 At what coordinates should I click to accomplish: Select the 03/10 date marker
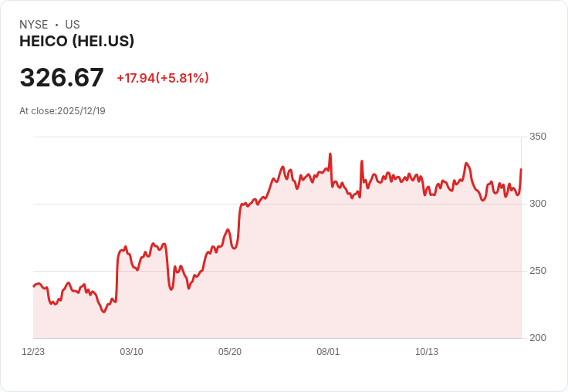pos(131,352)
